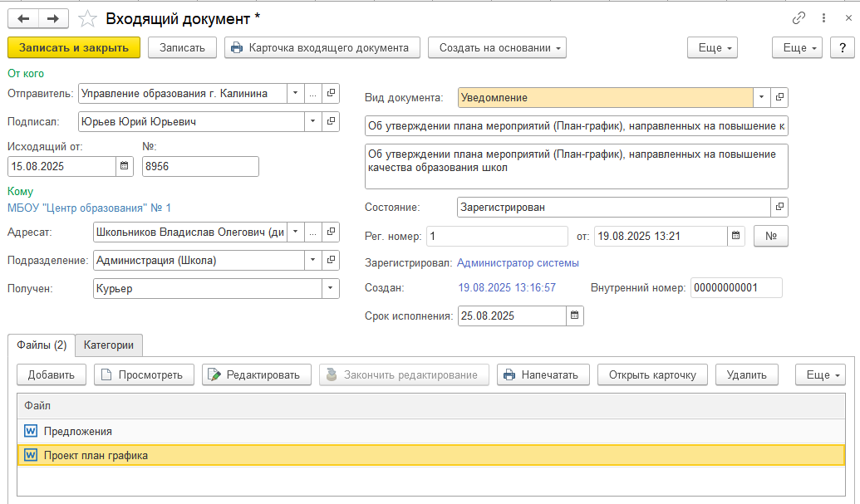Expand the Получен dropdown list
The height and width of the screenshot is (504, 860).
[331, 289]
